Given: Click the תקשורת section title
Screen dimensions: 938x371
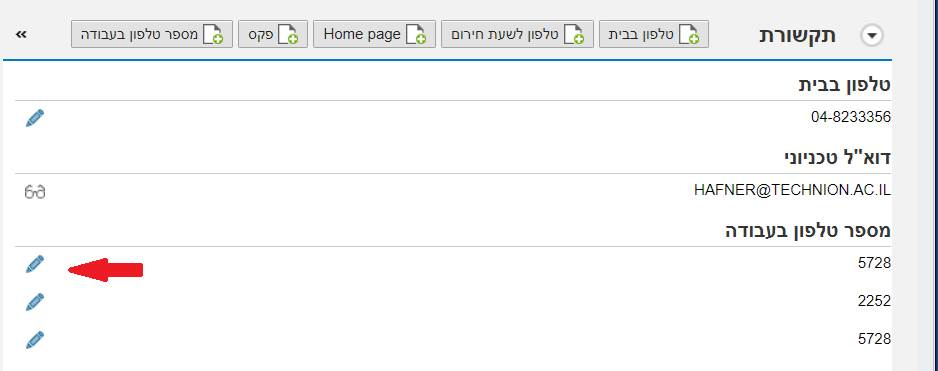Looking at the screenshot, I should coord(797,35).
